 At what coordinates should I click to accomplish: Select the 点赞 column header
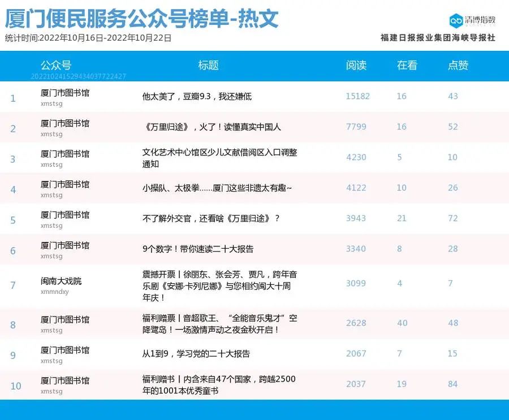(x=458, y=65)
